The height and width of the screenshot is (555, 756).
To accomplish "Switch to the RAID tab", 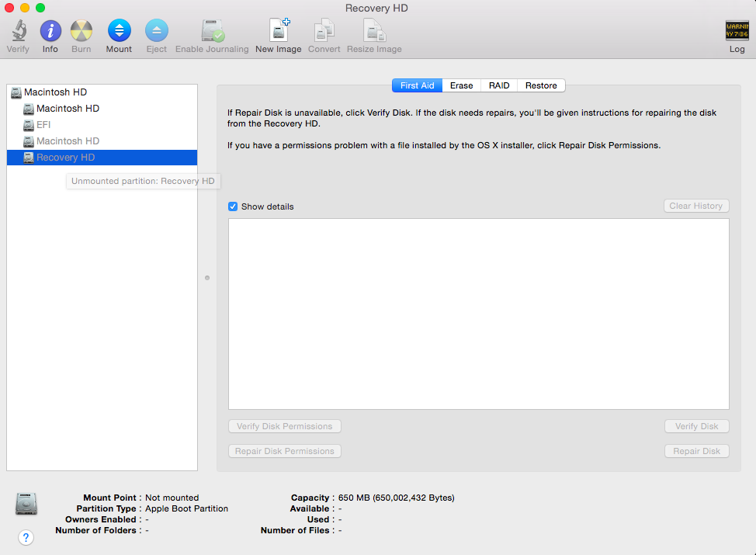I will coord(499,85).
